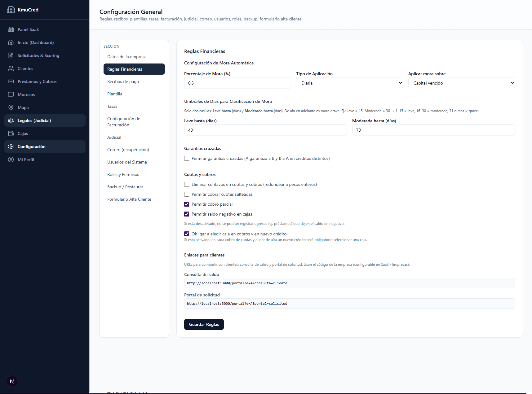Open Cajas from the sidebar
The width and height of the screenshot is (532, 394).
point(22,134)
